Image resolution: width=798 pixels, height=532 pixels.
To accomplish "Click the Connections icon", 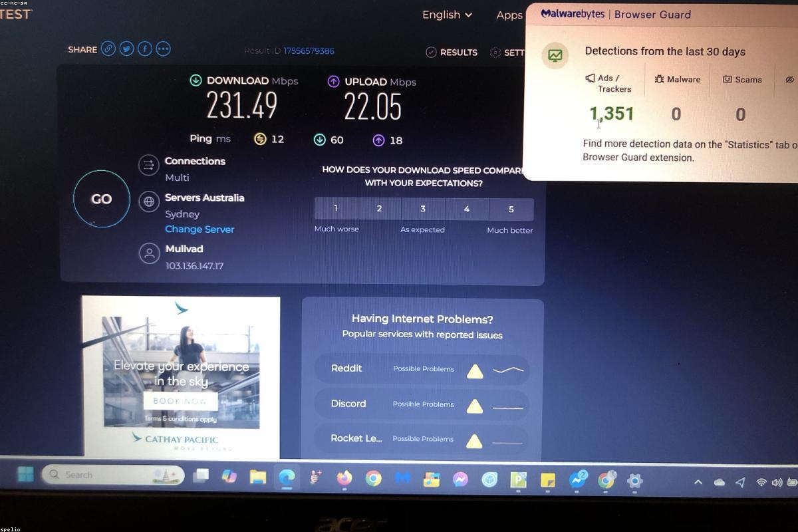I will (148, 166).
